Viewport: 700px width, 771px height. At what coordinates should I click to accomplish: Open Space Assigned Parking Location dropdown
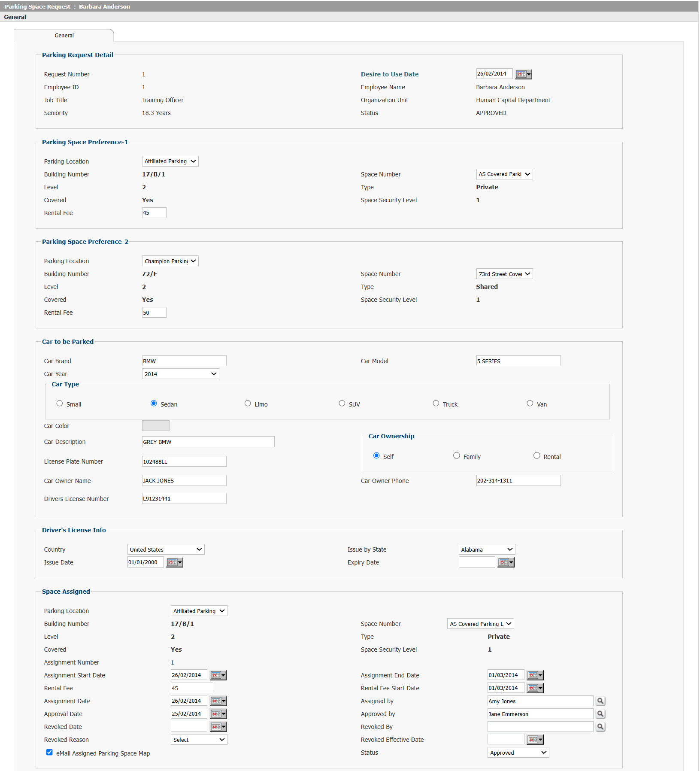coord(199,611)
